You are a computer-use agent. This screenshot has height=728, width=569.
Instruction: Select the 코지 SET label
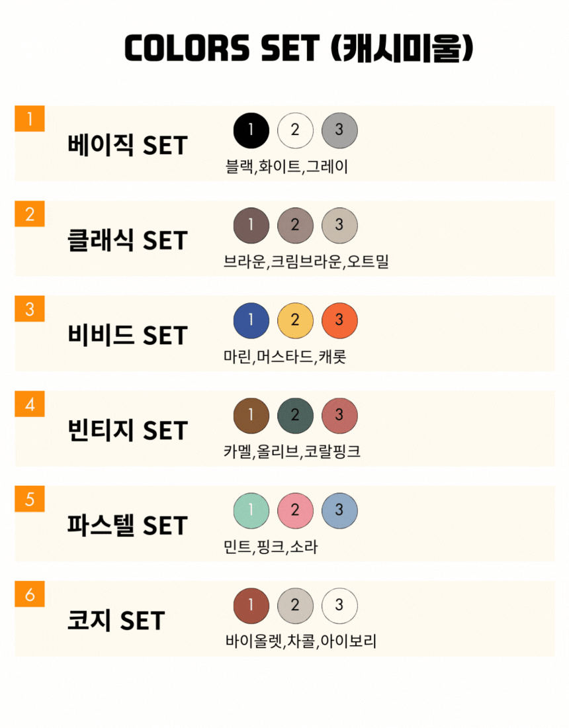pyautogui.click(x=116, y=621)
